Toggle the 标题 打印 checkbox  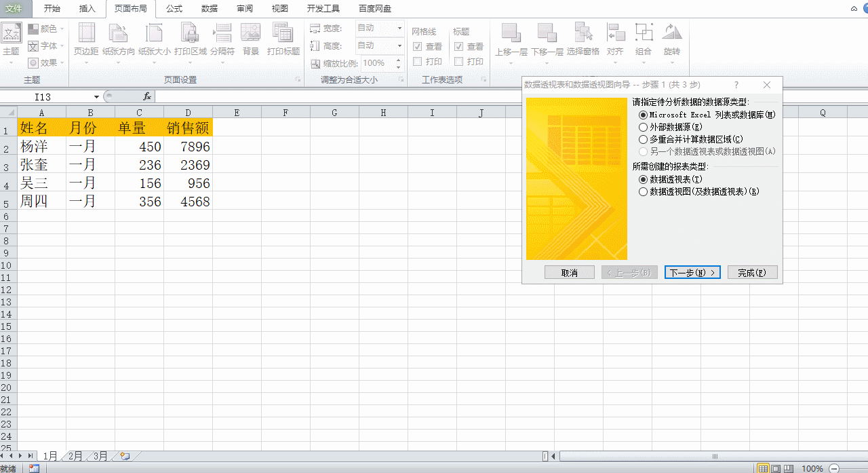pos(459,62)
